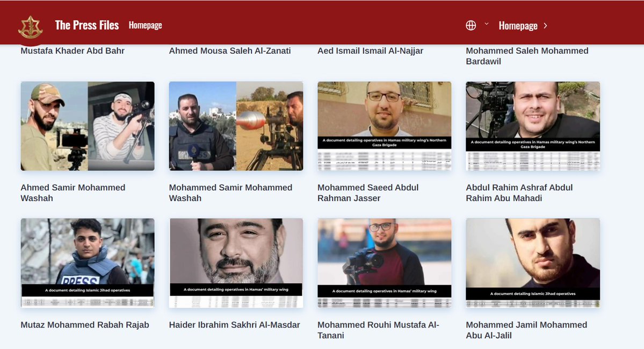
Task: Open Mohammed Saeed Abdul Rahman Jasser photo
Action: pyautogui.click(x=385, y=126)
